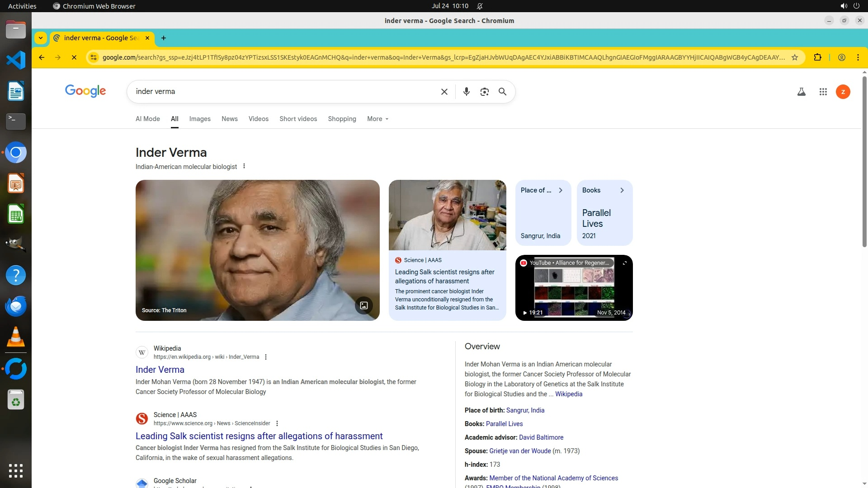
Task: Open the Inder Verma Wikipedia result
Action: coord(160,370)
